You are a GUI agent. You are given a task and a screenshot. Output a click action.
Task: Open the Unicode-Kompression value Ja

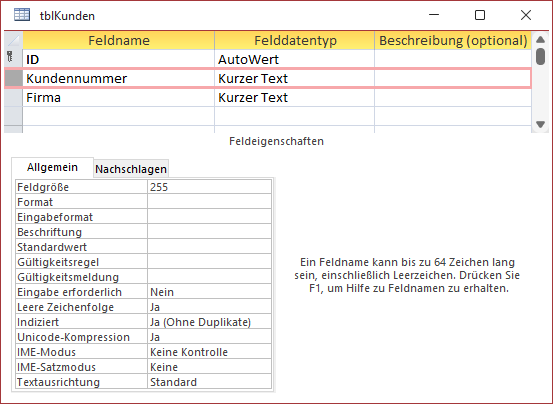pos(209,337)
